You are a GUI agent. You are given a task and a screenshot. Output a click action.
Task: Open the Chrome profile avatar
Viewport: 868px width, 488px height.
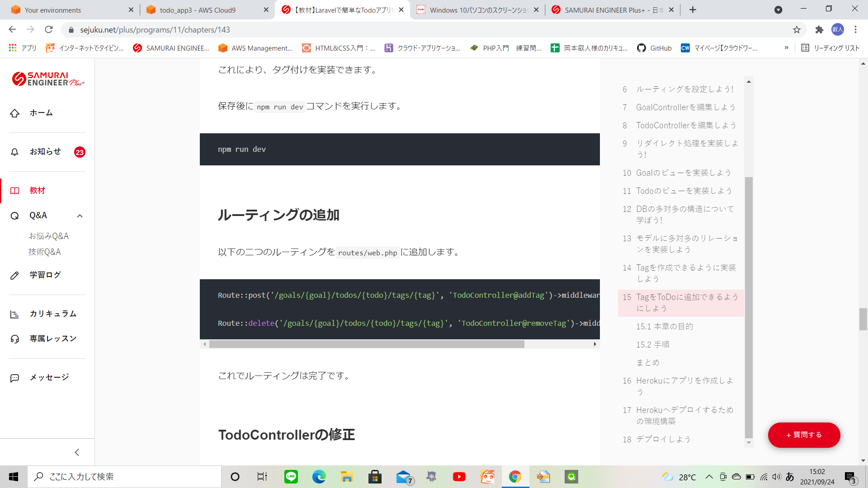click(x=838, y=30)
